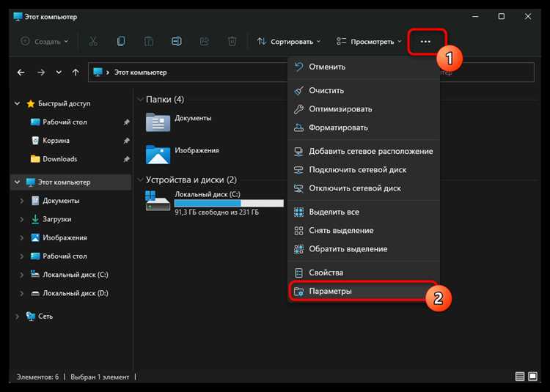
Task: Open recent locations chevron dropdown
Action: point(59,73)
